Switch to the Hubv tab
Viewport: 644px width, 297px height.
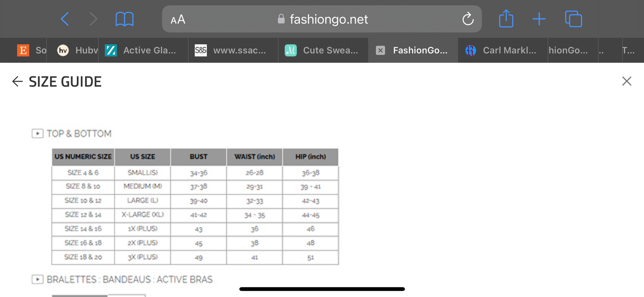point(77,50)
